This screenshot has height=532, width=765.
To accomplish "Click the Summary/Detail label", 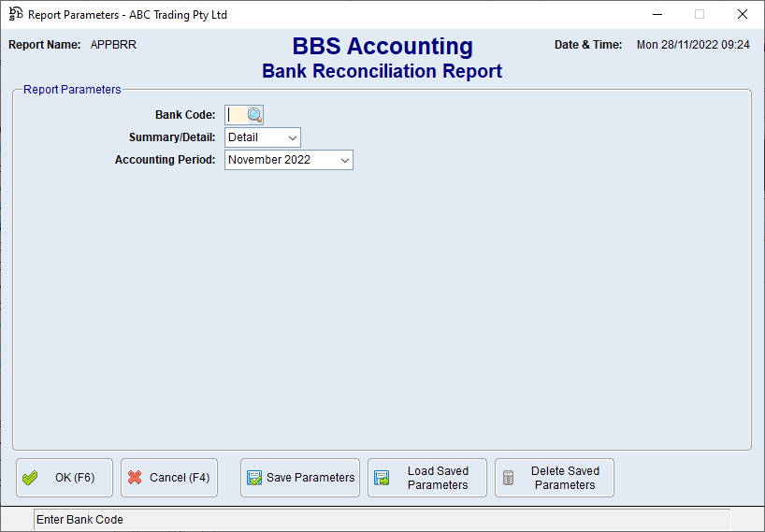I will (172, 137).
